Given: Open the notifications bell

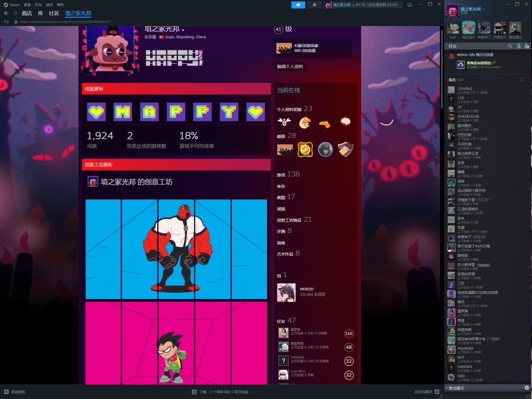Looking at the screenshot, I should pos(314,5).
